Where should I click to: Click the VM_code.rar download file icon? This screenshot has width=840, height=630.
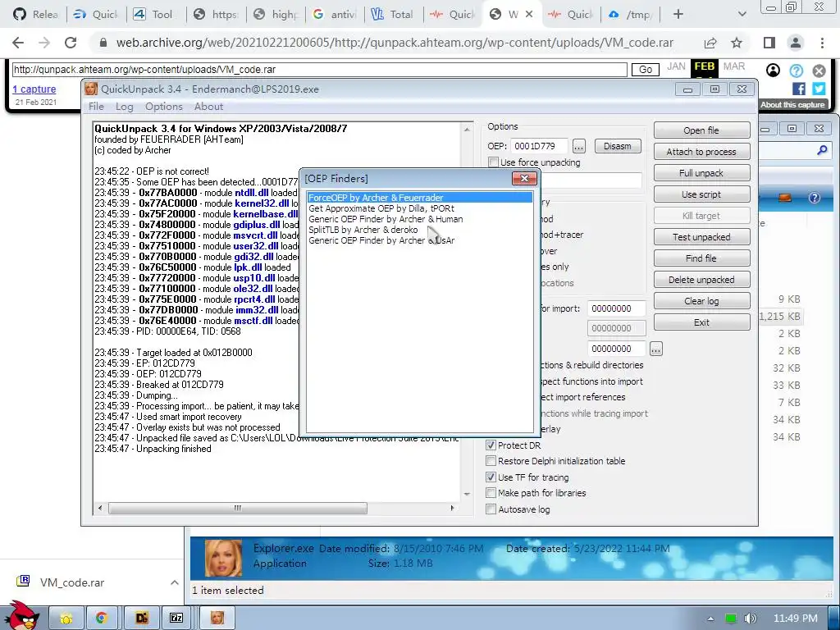click(x=23, y=582)
